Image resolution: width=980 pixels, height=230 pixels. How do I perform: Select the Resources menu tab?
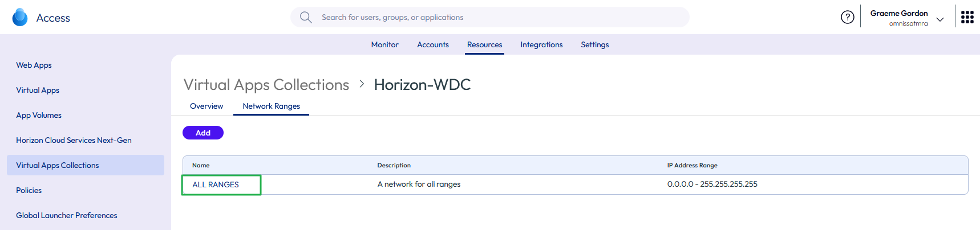coord(484,45)
